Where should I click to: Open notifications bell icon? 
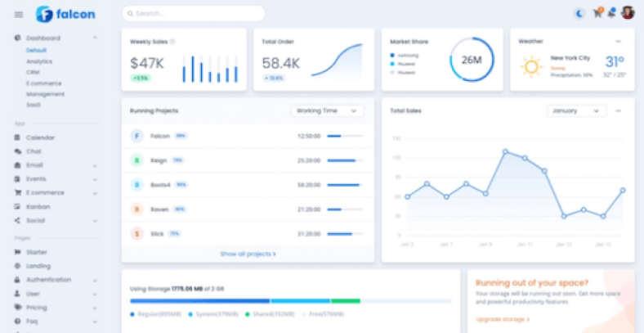[611, 13]
